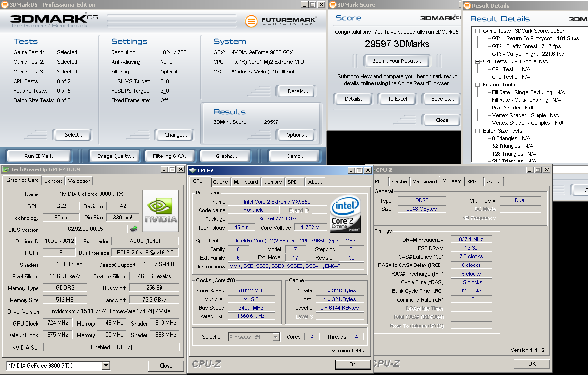
Task: Select Pixel Shader tree row
Action: pyautogui.click(x=513, y=108)
